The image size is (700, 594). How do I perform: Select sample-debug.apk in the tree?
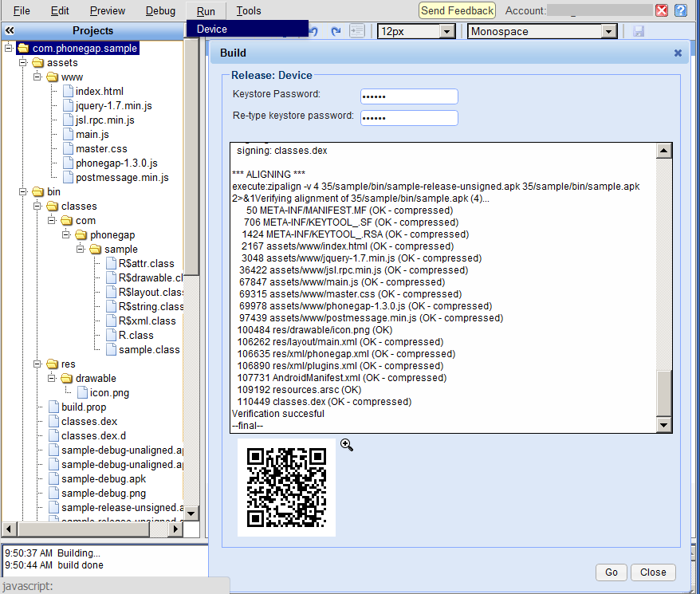tap(104, 478)
